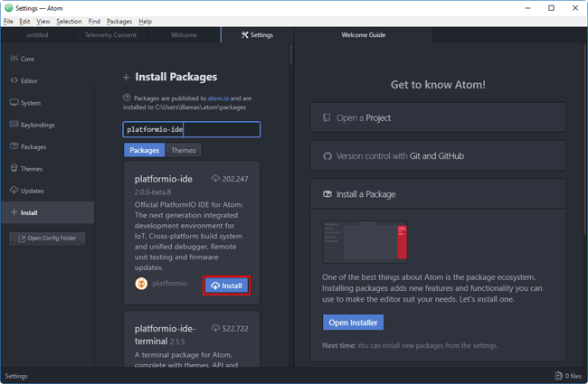This screenshot has width=588, height=384.
Task: Click the Editor code brackets icon
Action: tap(14, 80)
